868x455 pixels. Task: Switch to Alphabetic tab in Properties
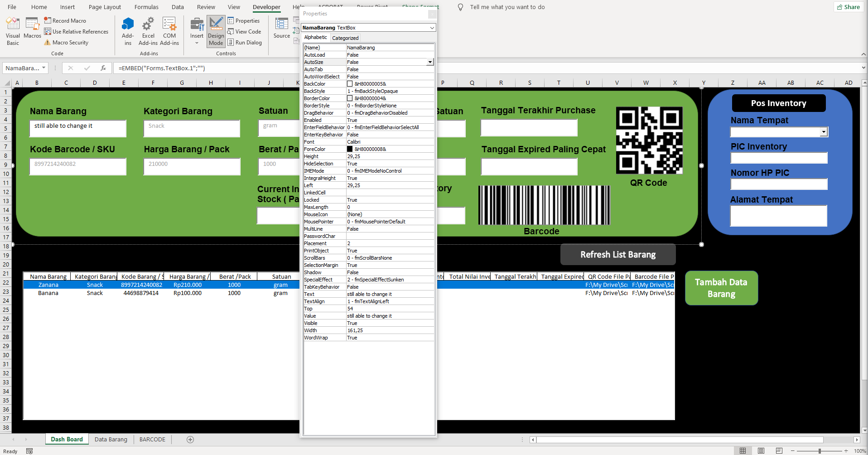tap(316, 38)
